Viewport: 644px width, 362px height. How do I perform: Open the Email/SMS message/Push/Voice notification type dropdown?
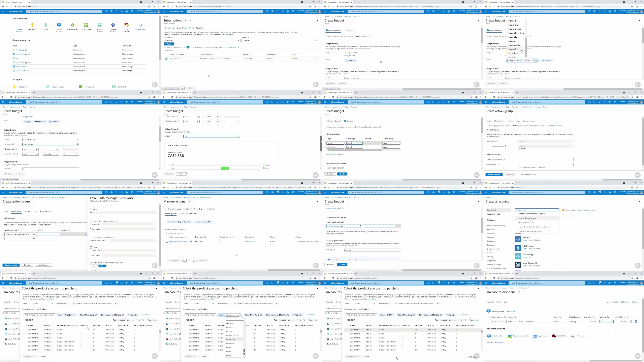[20, 234]
